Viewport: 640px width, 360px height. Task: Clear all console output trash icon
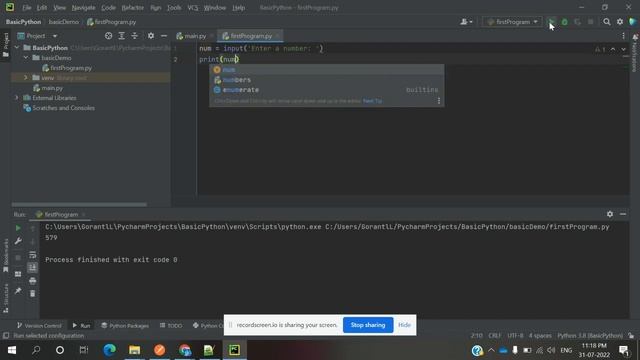(x=33, y=293)
